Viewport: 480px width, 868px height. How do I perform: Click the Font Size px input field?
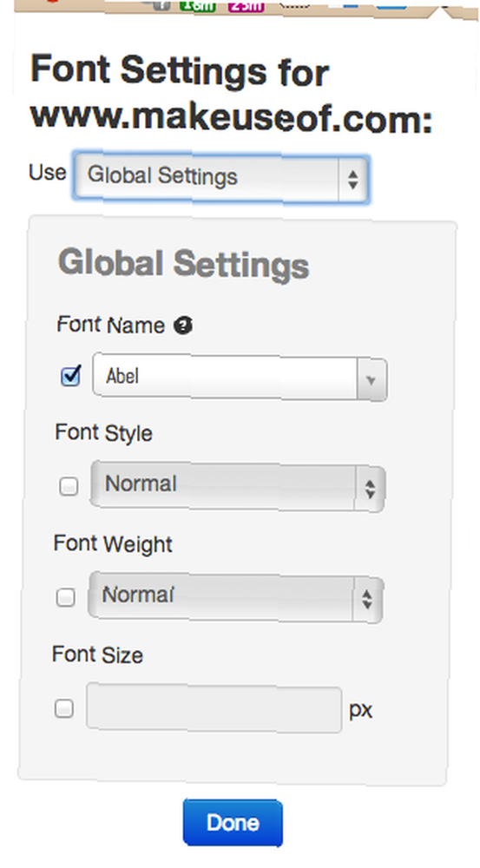(x=214, y=708)
